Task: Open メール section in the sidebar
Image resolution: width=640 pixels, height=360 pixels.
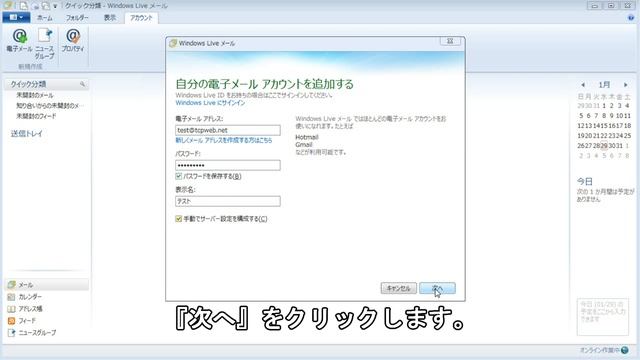Action: click(47, 284)
